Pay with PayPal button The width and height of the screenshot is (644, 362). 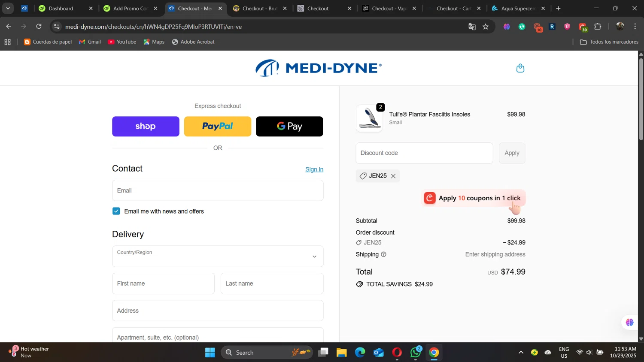(x=218, y=127)
